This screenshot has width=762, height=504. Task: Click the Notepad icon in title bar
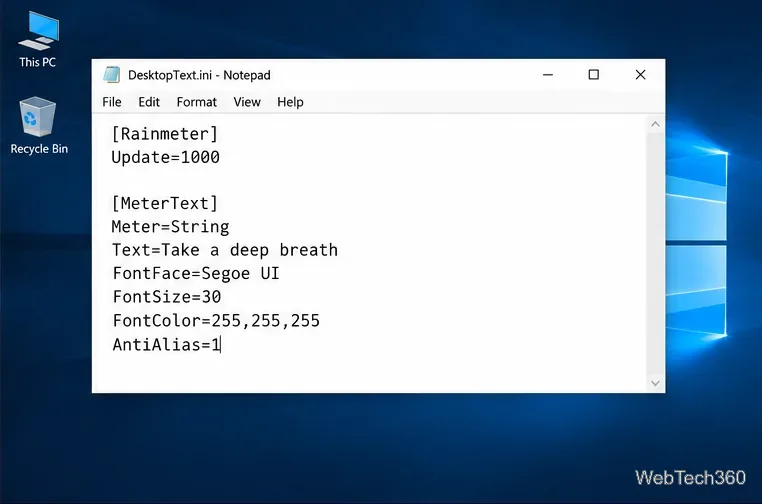pos(112,75)
